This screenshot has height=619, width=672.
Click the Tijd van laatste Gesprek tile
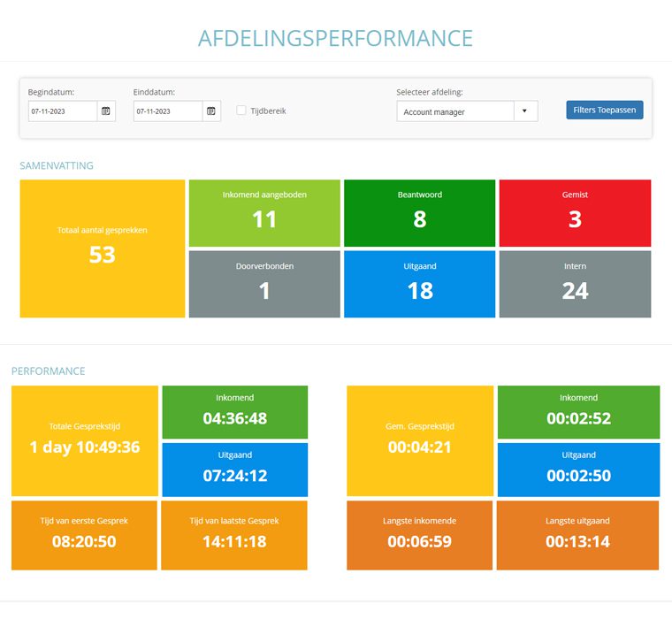234,535
